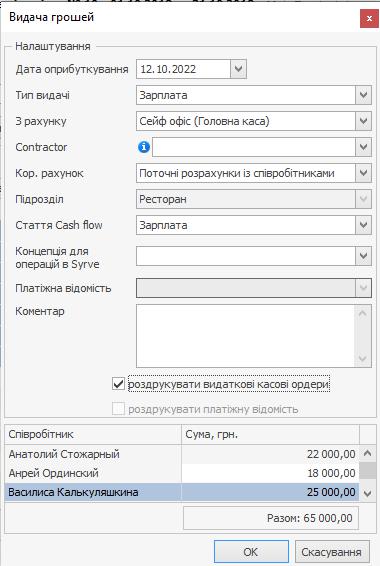
Task: Expand the Кор. рахунок dropdown
Action: pos(363,173)
